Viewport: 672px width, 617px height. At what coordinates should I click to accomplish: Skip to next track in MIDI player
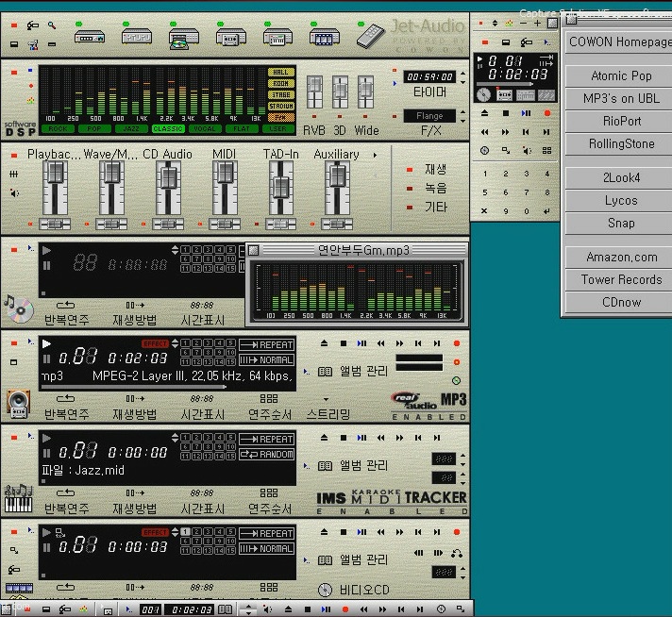[x=437, y=438]
